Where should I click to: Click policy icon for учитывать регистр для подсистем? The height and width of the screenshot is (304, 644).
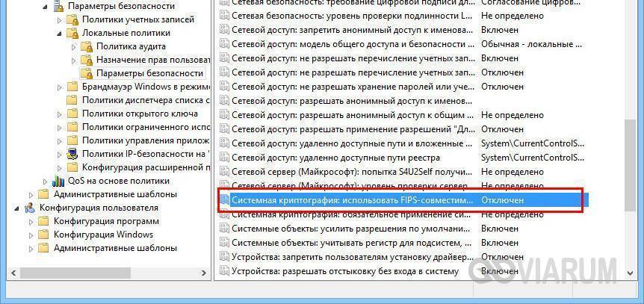[x=224, y=242]
